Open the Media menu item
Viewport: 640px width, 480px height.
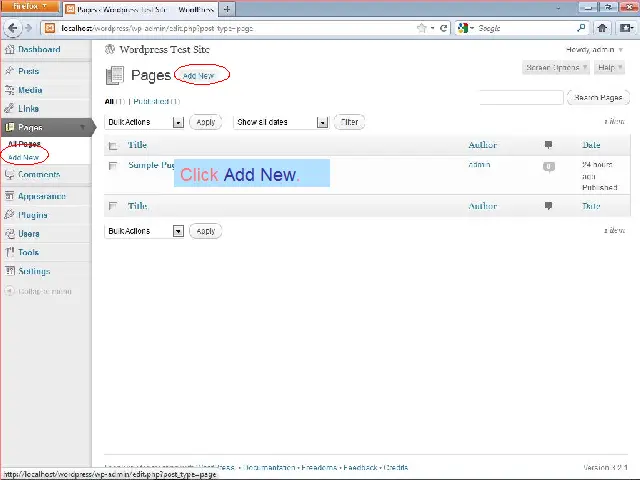pos(30,90)
